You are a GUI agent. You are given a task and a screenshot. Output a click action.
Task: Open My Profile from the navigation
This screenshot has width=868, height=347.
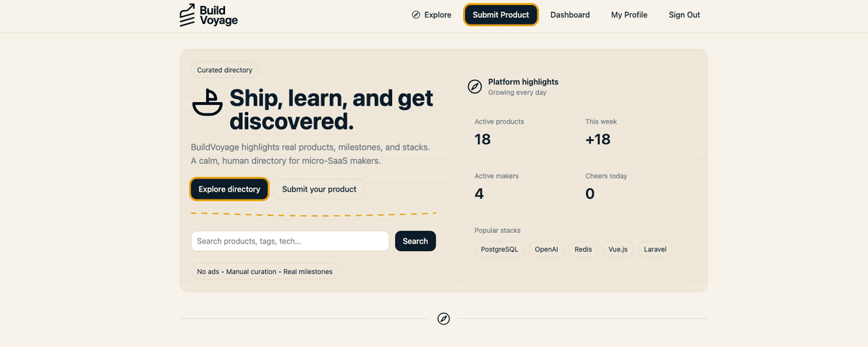pyautogui.click(x=629, y=15)
